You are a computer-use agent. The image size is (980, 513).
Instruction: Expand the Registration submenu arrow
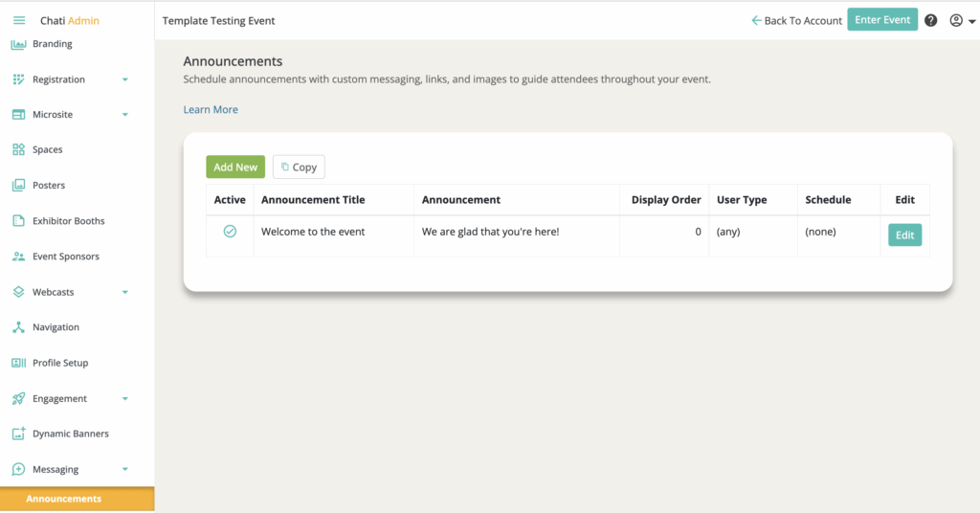point(125,79)
